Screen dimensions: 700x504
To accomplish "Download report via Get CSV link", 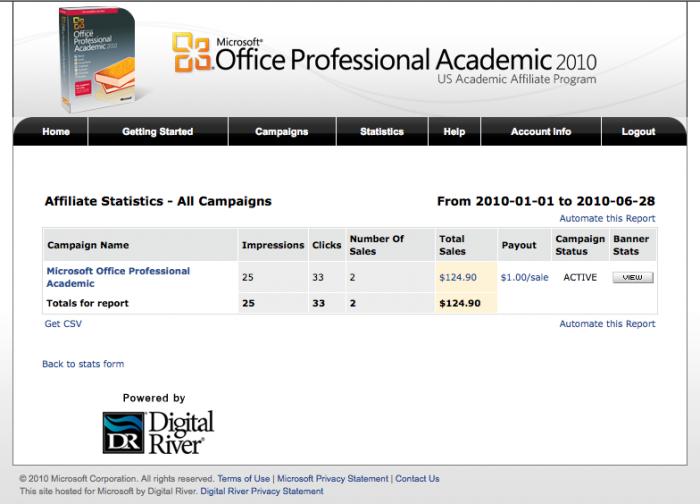I will (x=63, y=324).
